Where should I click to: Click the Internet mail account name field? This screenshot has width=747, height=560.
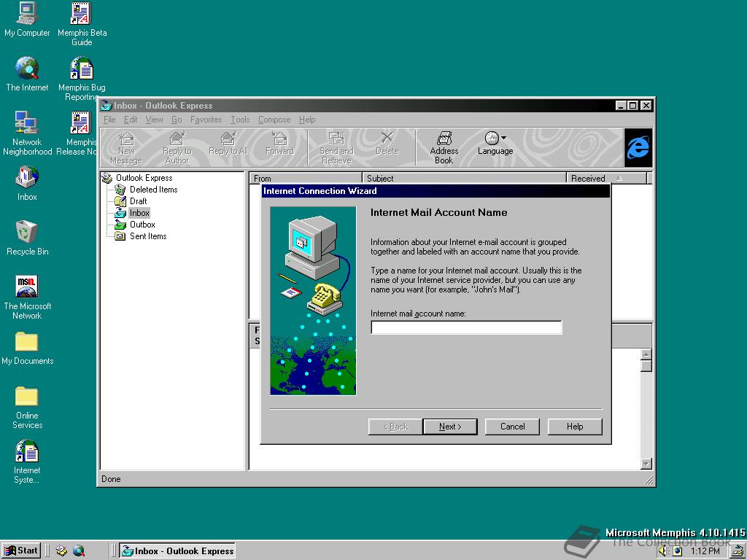(466, 327)
